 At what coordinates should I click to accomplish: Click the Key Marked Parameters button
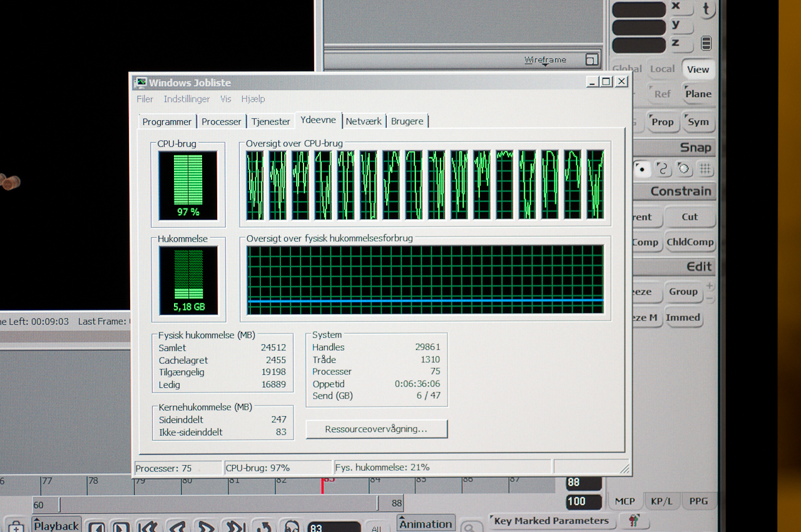click(x=551, y=521)
